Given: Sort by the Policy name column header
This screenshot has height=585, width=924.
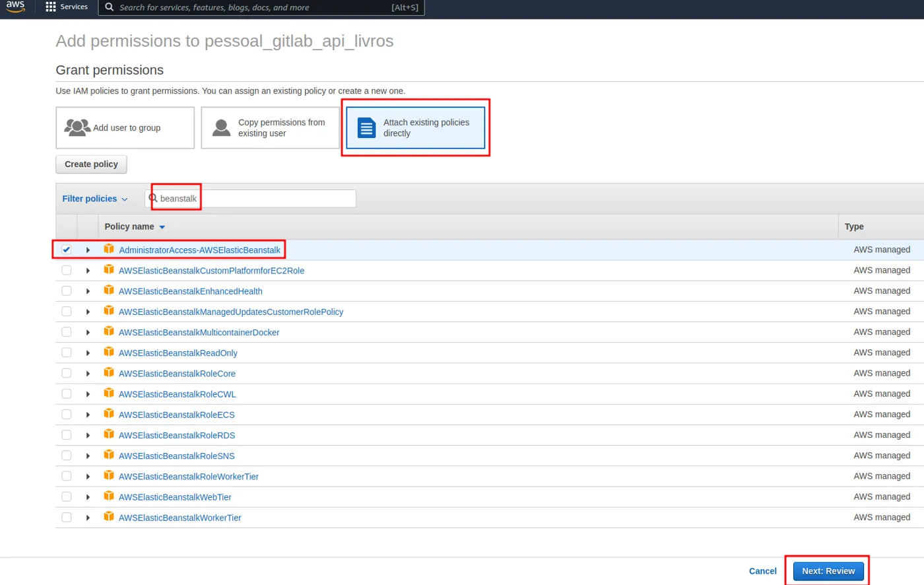Looking at the screenshot, I should click(135, 226).
